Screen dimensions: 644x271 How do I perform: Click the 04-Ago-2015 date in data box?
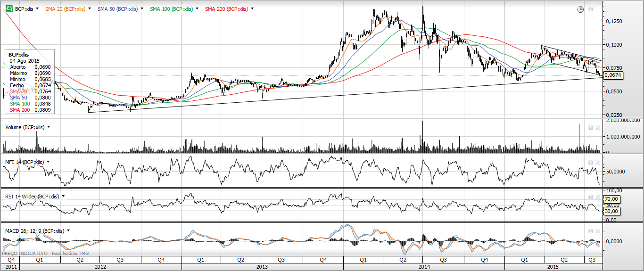25,61
